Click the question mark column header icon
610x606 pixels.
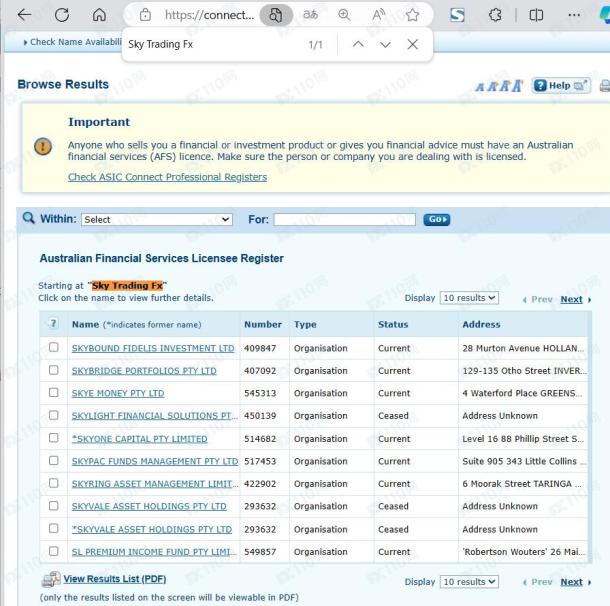click(x=54, y=324)
